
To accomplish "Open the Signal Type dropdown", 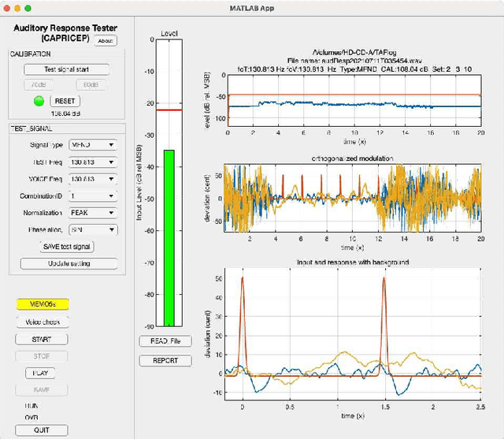I will coord(92,145).
